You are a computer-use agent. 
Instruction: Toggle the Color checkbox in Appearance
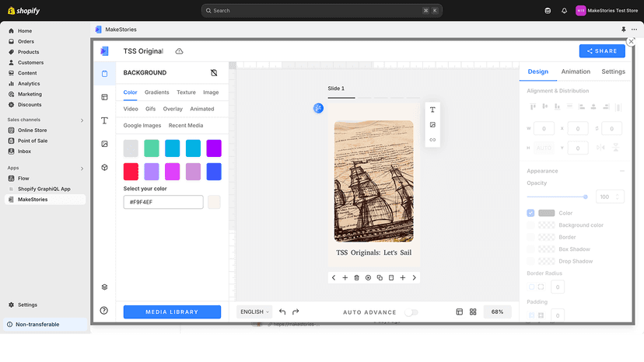[x=530, y=213]
